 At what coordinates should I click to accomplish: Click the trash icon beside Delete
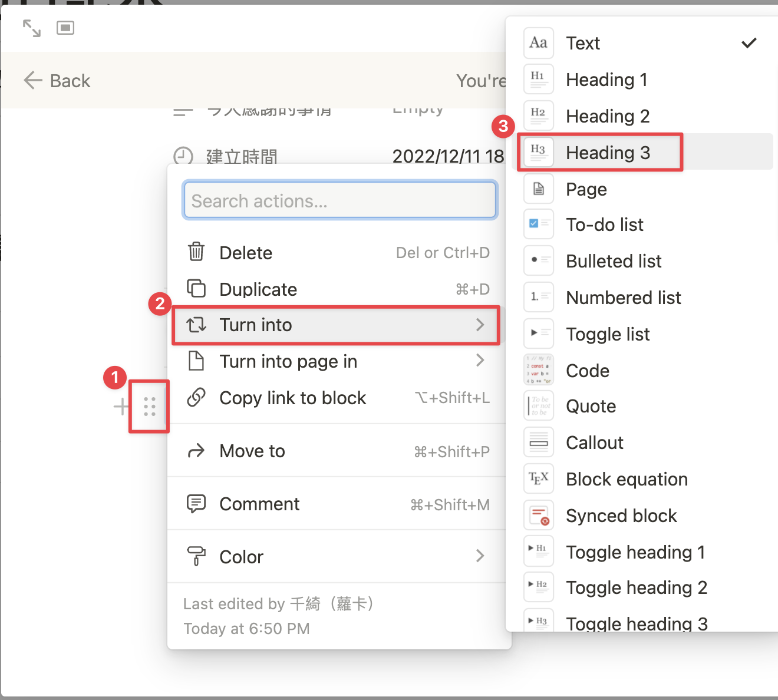click(x=196, y=252)
